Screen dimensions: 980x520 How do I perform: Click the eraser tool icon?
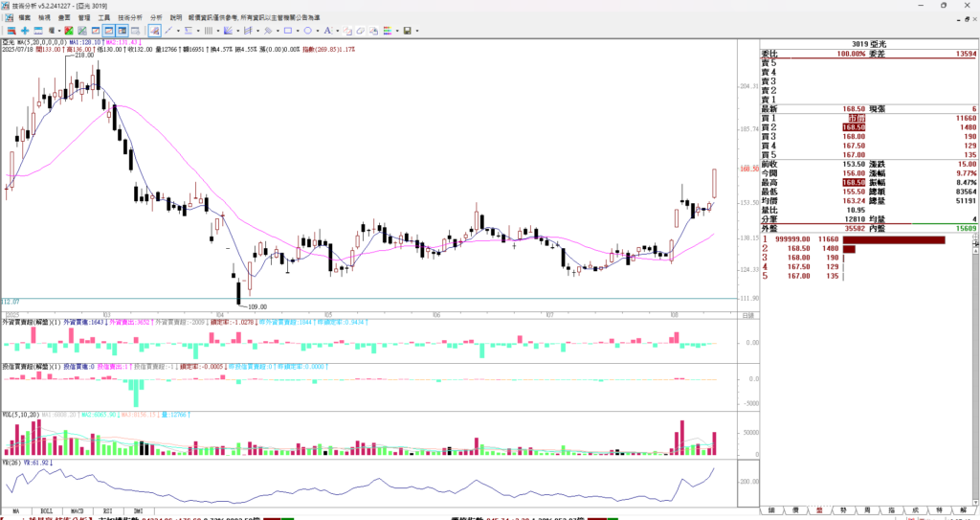pos(361,31)
